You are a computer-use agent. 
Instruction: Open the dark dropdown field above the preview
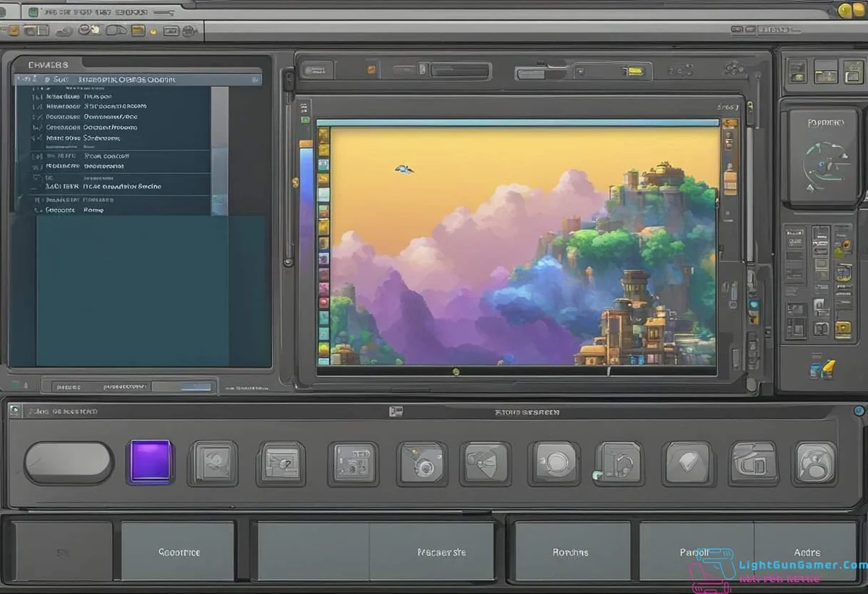coord(460,71)
